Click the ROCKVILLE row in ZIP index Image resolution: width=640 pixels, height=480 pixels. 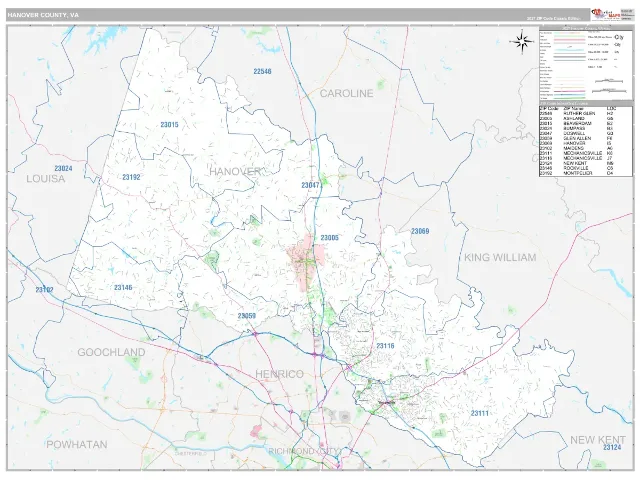[585, 168]
